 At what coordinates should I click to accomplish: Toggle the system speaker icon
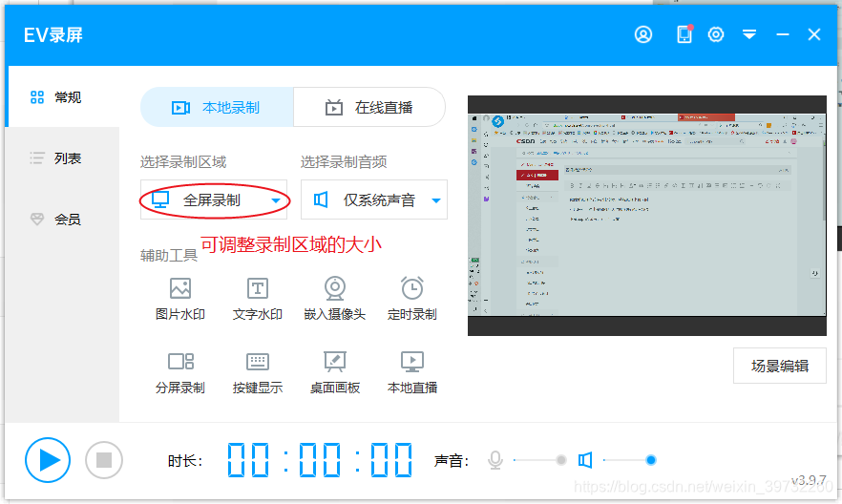point(585,460)
